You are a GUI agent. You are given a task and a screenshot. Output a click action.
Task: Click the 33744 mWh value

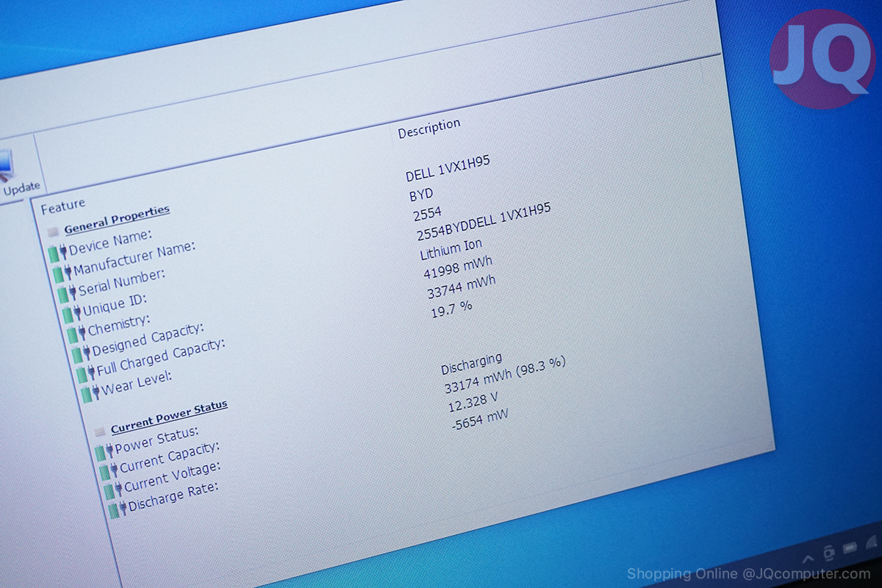(462, 288)
